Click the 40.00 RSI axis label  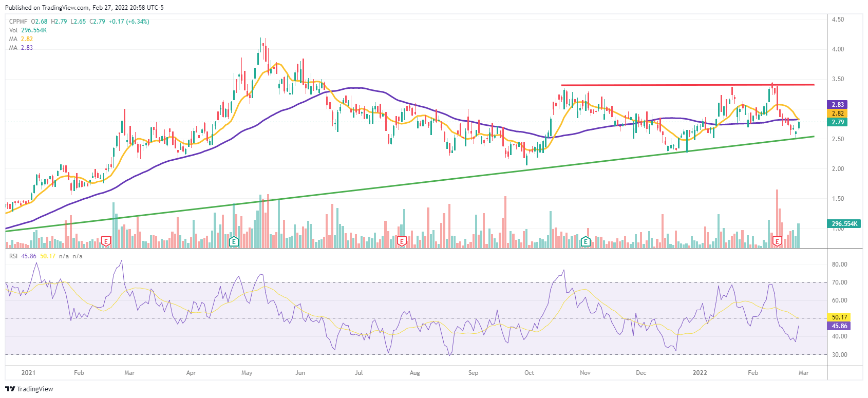[x=839, y=336]
